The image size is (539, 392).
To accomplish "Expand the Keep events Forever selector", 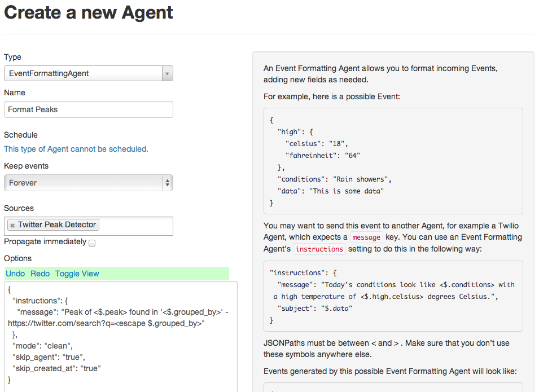I will coord(89,183).
